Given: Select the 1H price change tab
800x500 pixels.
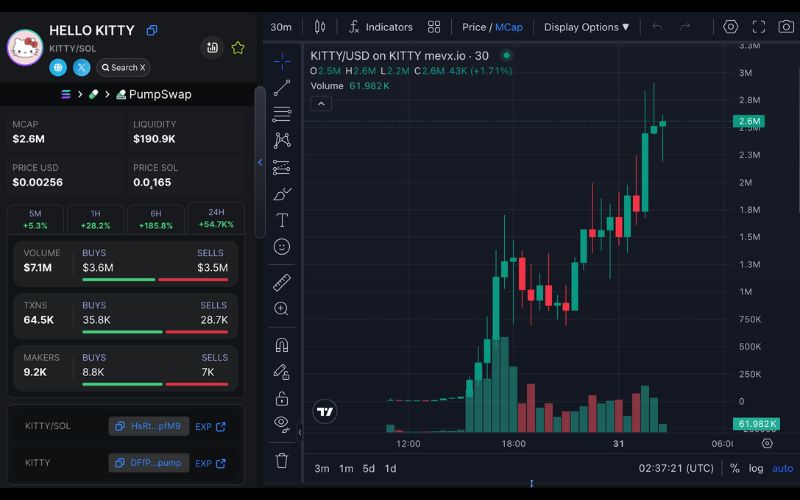Looking at the screenshot, I should (x=95, y=219).
